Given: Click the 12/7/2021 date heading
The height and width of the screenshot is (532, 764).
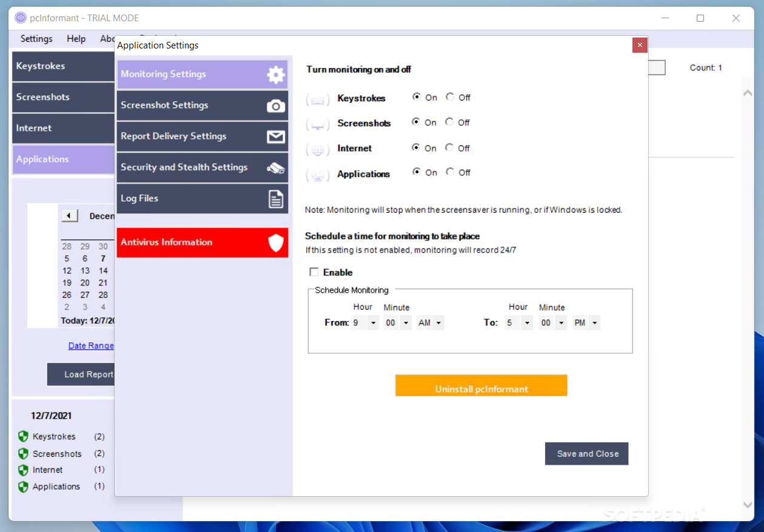Looking at the screenshot, I should (x=52, y=416).
